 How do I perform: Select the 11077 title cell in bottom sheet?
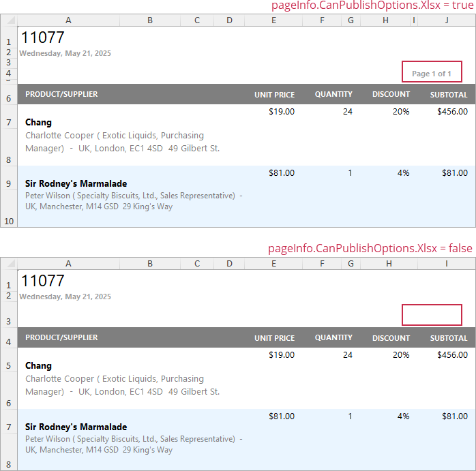click(43, 281)
